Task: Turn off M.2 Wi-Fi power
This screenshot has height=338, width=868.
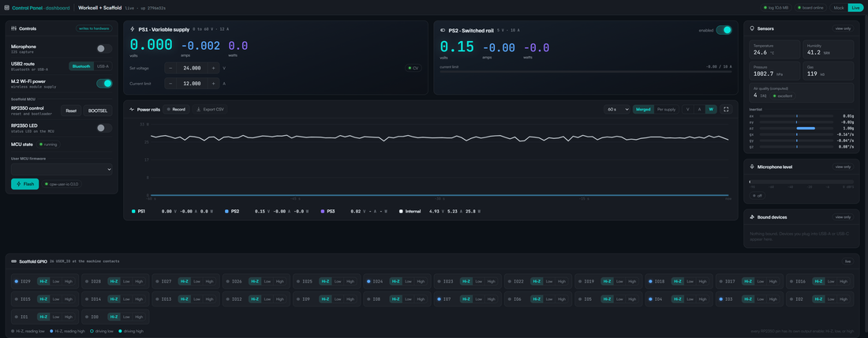Action: pyautogui.click(x=104, y=84)
